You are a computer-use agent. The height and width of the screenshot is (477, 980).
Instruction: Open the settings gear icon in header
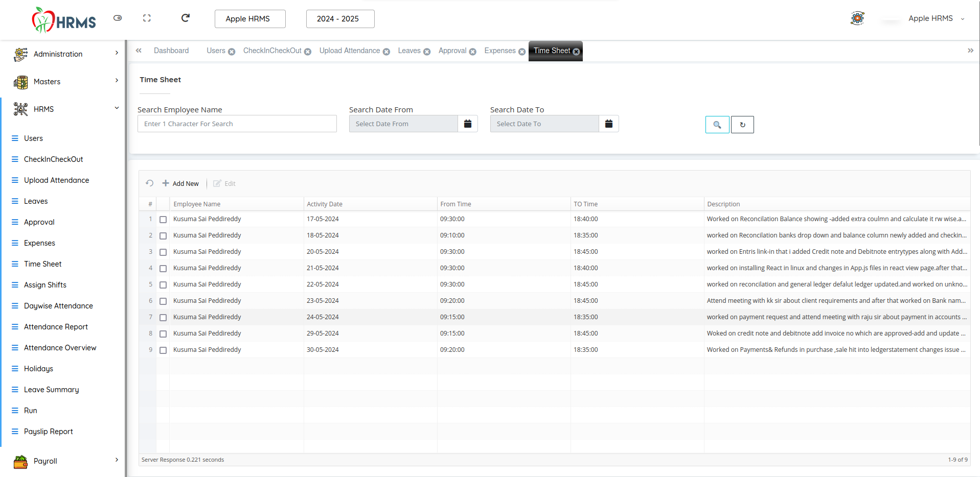pos(857,18)
